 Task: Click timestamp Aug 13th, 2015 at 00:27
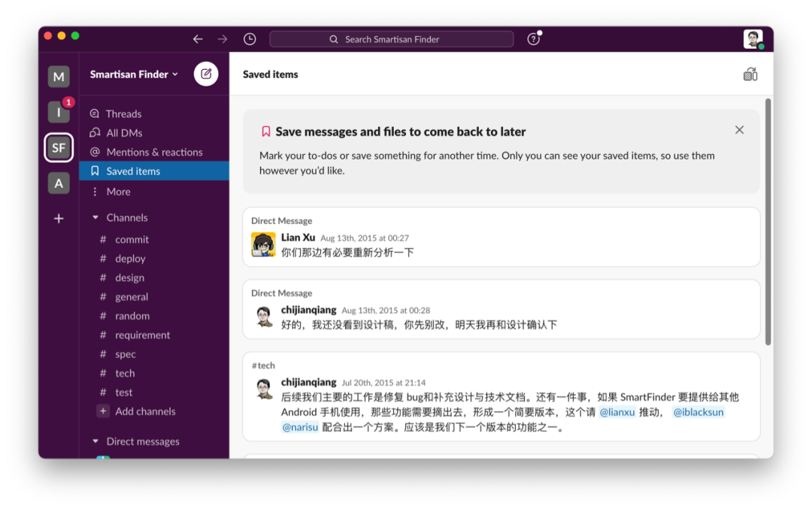tap(365, 238)
